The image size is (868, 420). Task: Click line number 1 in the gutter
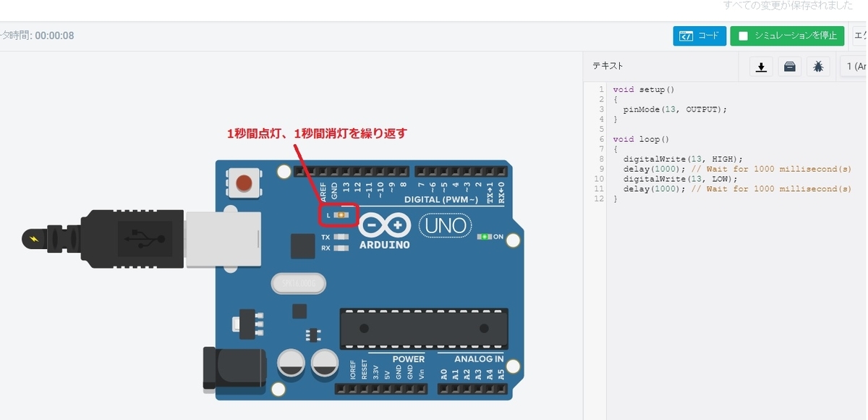point(601,90)
